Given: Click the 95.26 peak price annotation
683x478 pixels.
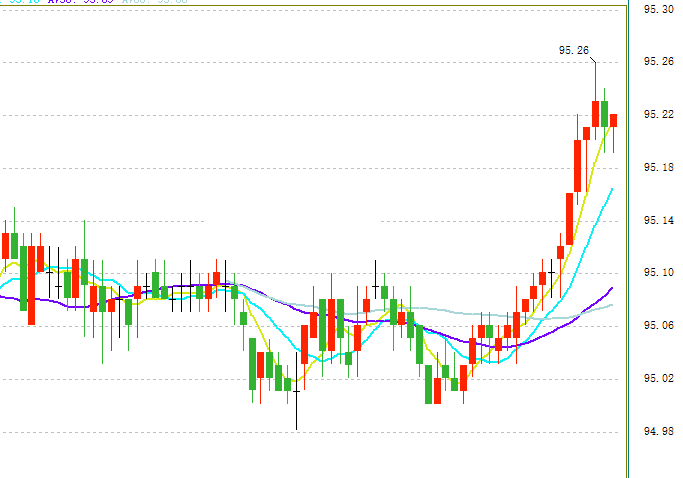Looking at the screenshot, I should pyautogui.click(x=574, y=49).
